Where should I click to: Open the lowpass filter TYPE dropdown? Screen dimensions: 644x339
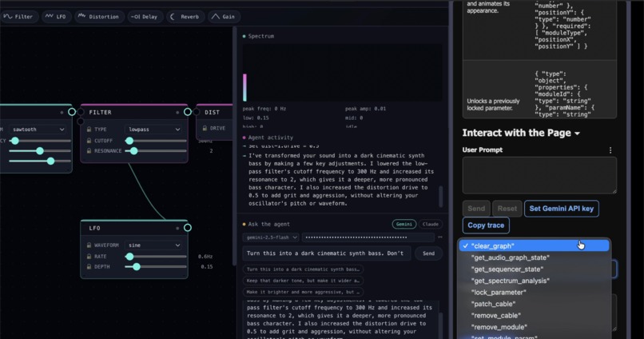[153, 130]
